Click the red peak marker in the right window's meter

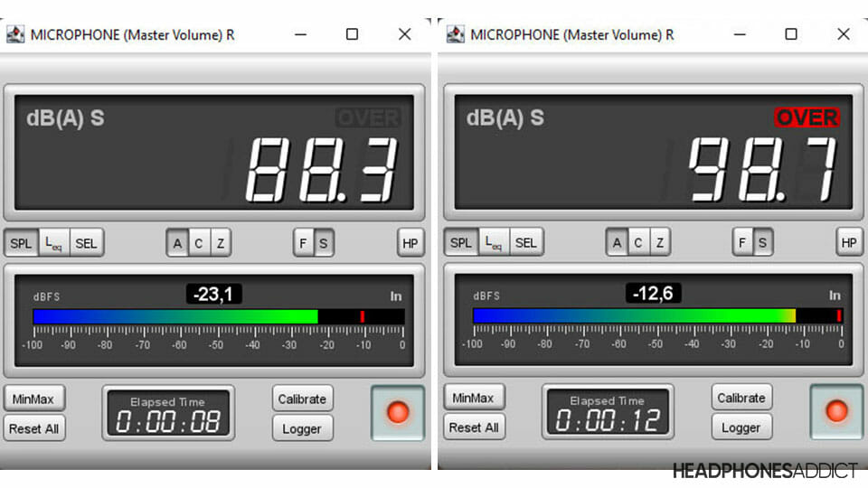(x=839, y=315)
